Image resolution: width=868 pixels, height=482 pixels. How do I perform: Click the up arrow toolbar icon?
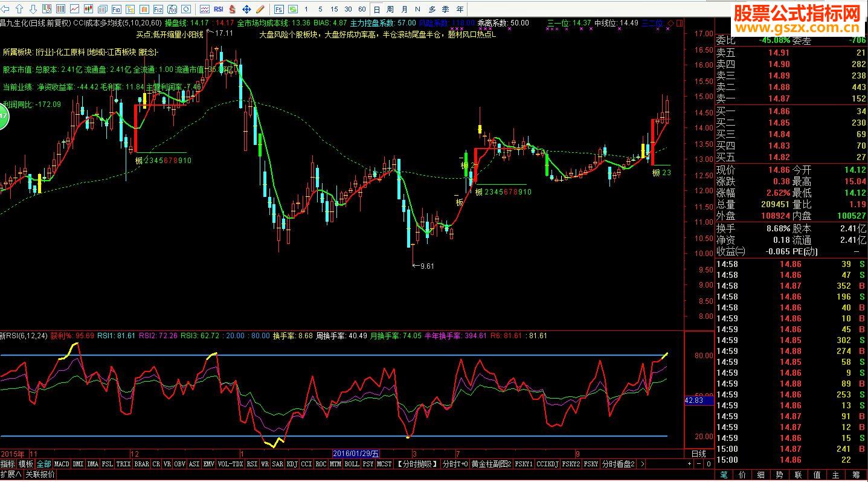[x=20, y=9]
